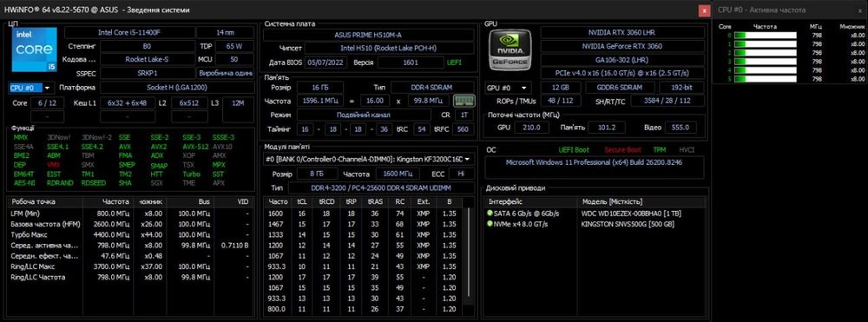Screen dimensions: 868x322
Task: Click the 16 ГБ memory size value
Action: tap(320, 88)
